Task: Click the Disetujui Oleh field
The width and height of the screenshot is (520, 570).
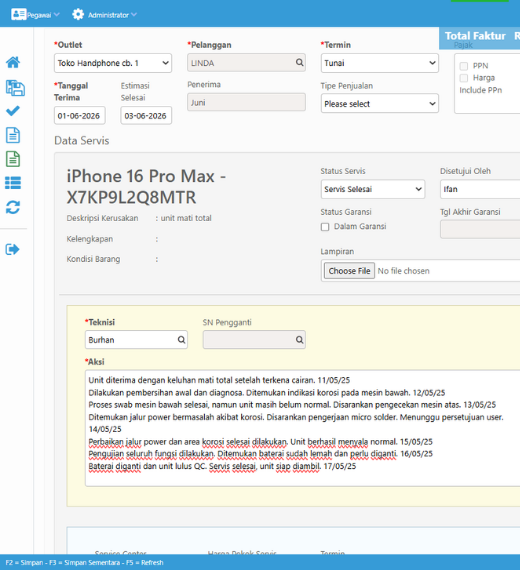Action: (x=480, y=189)
